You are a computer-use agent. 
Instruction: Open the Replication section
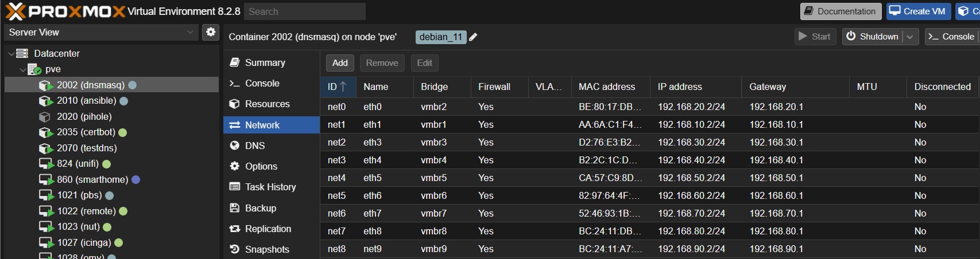point(268,229)
